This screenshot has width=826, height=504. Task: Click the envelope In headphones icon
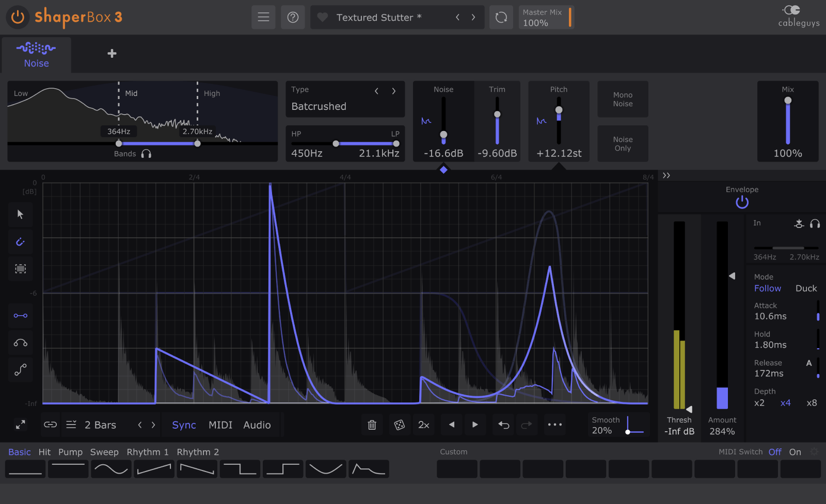pyautogui.click(x=815, y=223)
